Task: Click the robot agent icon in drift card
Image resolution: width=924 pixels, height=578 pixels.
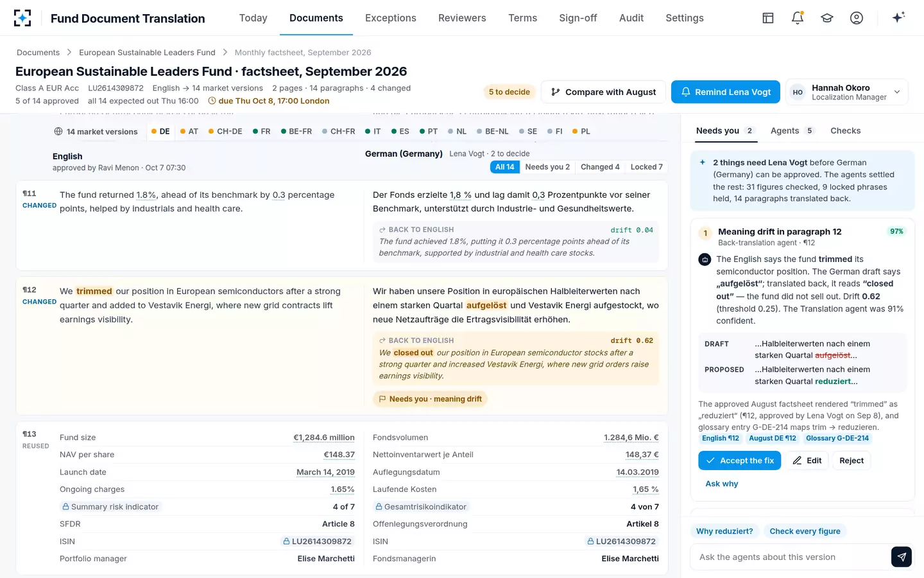Action: [x=705, y=259]
